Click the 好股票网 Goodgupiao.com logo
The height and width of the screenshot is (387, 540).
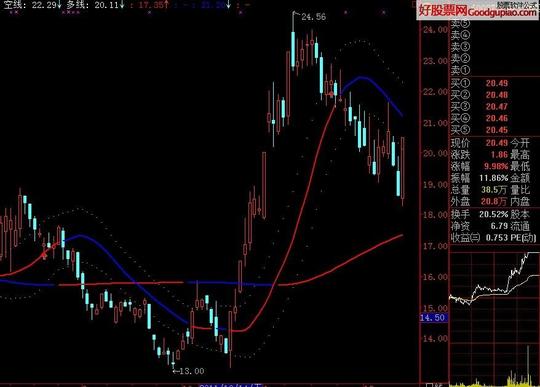pos(477,11)
